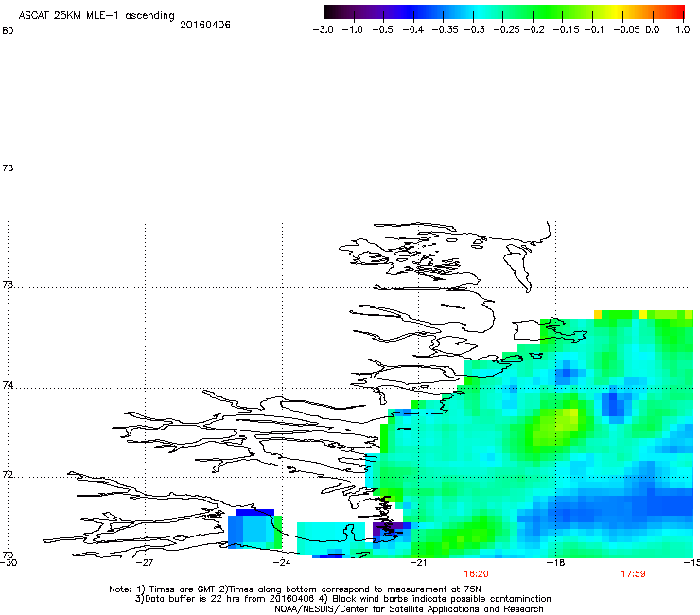Click the note line 'Times are GMT'
Viewport: 700px width, 615px height.
(x=183, y=589)
